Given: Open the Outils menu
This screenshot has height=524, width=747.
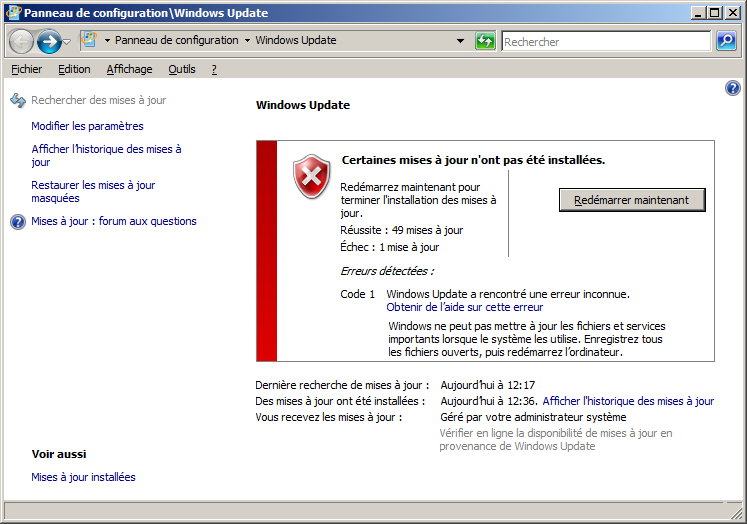Looking at the screenshot, I should 182,69.
